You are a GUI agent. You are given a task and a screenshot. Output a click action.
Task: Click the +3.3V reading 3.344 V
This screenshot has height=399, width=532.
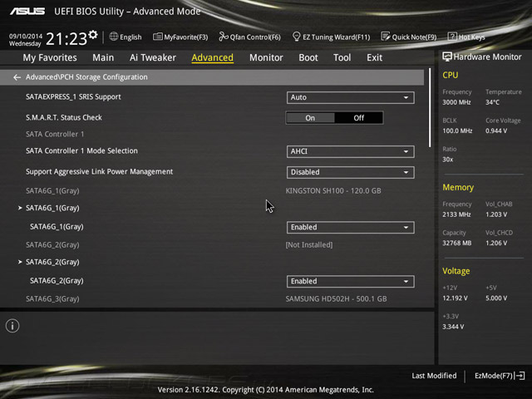click(453, 327)
